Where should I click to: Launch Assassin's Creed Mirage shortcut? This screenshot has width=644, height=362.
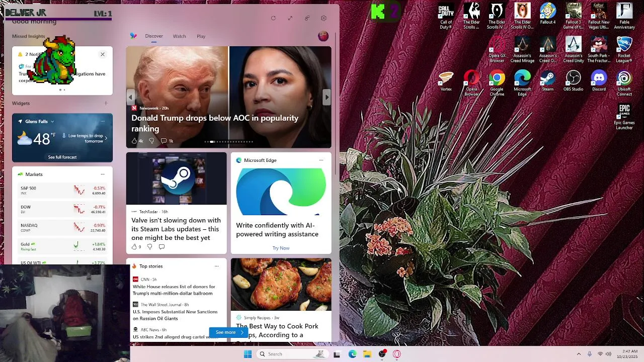(x=522, y=50)
